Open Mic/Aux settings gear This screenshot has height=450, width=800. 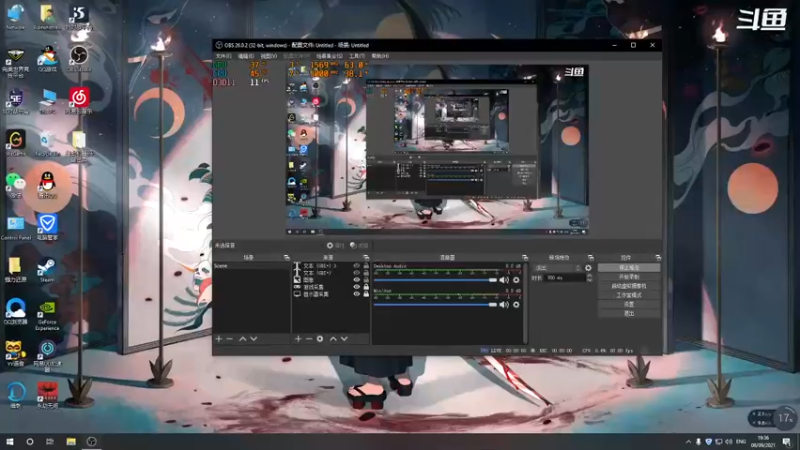(516, 305)
